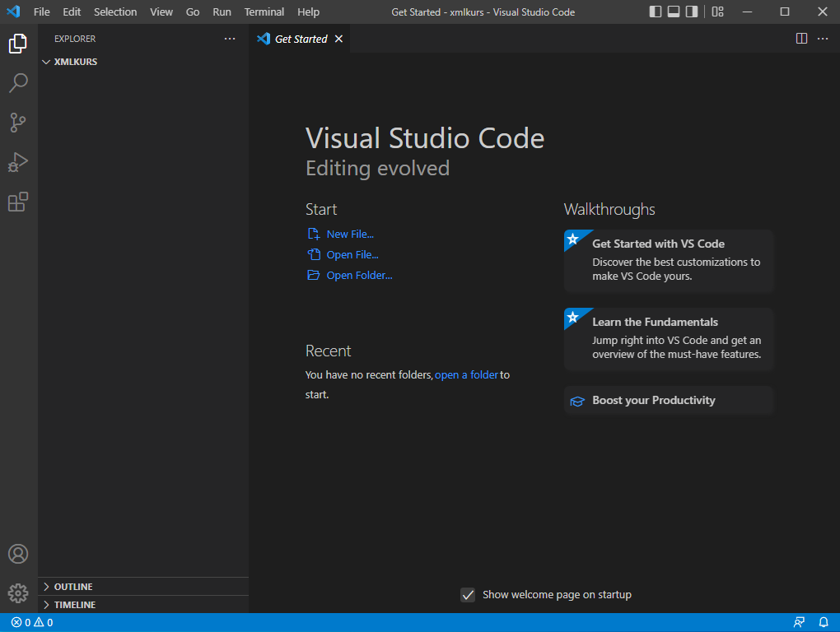The height and width of the screenshot is (632, 840).
Task: Open the Run and Debug view
Action: click(x=18, y=162)
